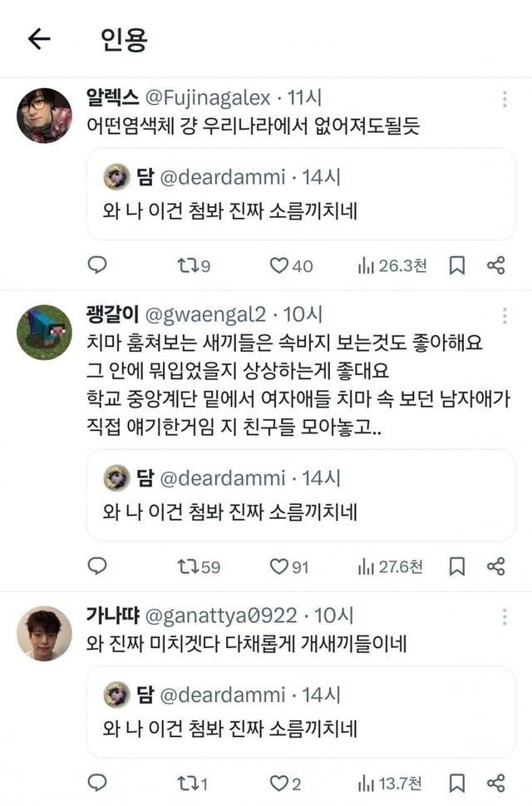Open more options for 가나따's post
The width and height of the screenshot is (532, 806).
pos(505,616)
